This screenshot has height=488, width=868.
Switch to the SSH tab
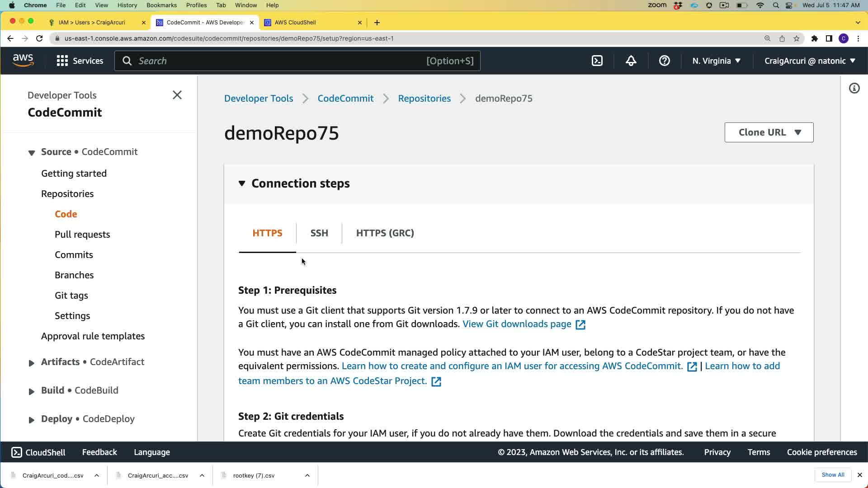319,233
